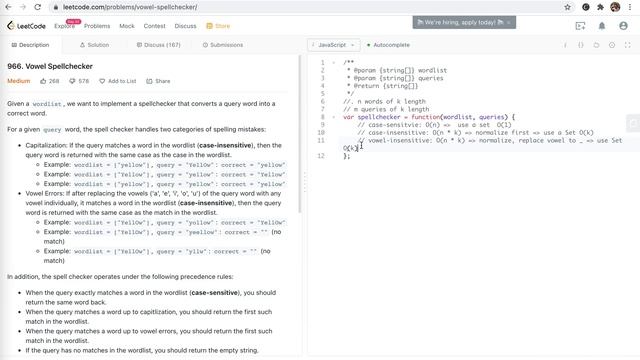Open the Problems nav item
The image size is (640, 360).
tap(97, 26)
